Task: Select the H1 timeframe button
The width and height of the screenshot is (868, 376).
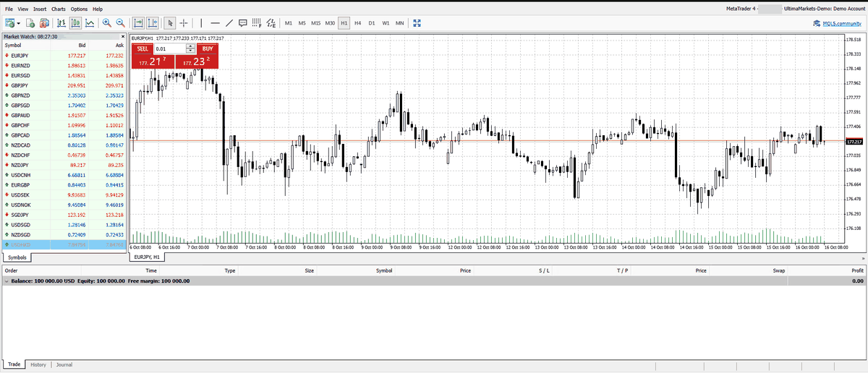Action: click(x=344, y=23)
